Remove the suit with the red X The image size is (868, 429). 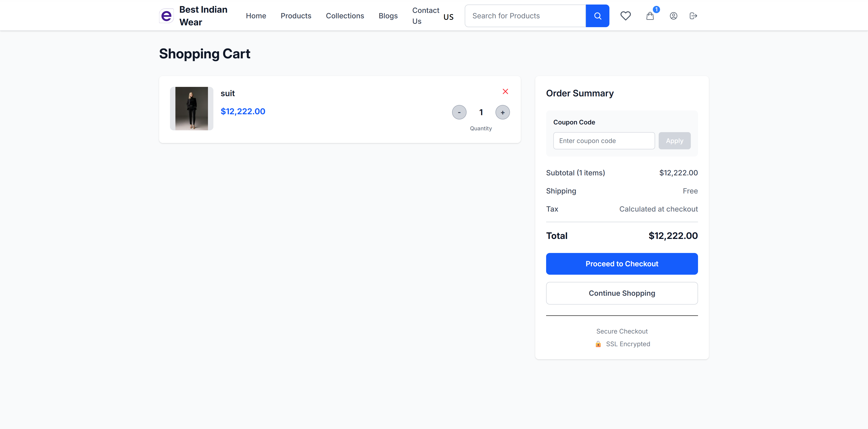pyautogui.click(x=505, y=91)
